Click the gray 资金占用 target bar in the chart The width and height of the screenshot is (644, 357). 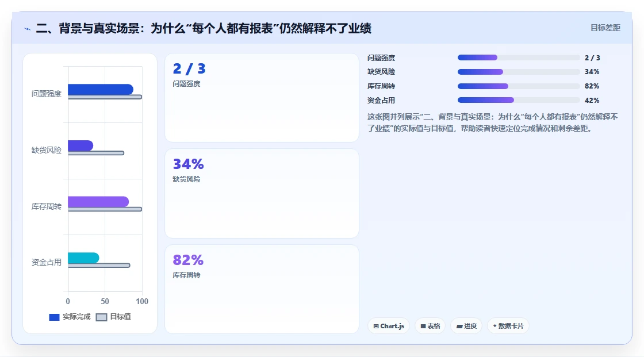point(99,266)
